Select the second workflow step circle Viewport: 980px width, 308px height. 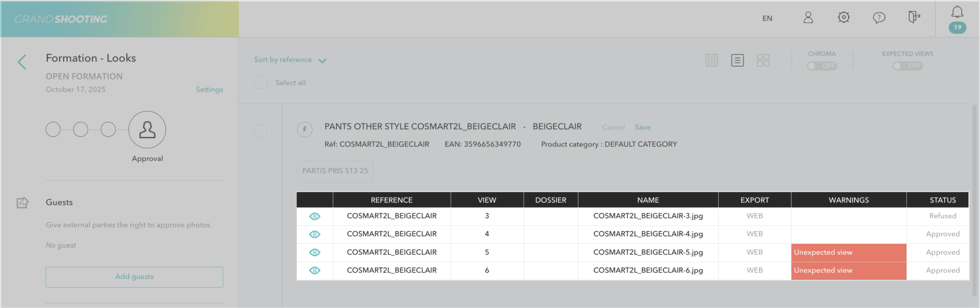pyautogui.click(x=81, y=129)
